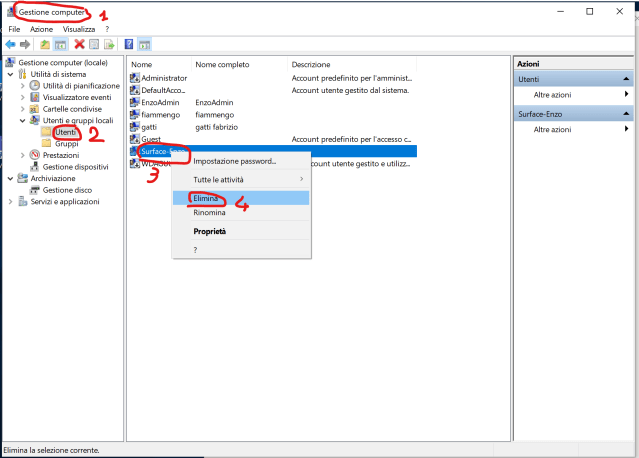Image resolution: width=639 pixels, height=458 pixels.
Task: Select Impostazione password in context menu
Action: (234, 160)
